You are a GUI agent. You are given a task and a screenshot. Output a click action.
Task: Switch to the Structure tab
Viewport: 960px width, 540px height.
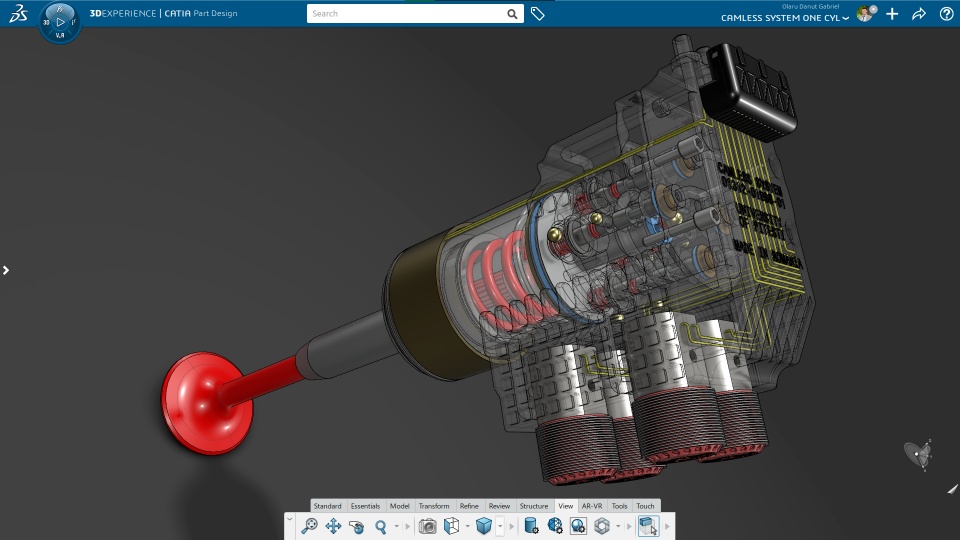coord(534,506)
